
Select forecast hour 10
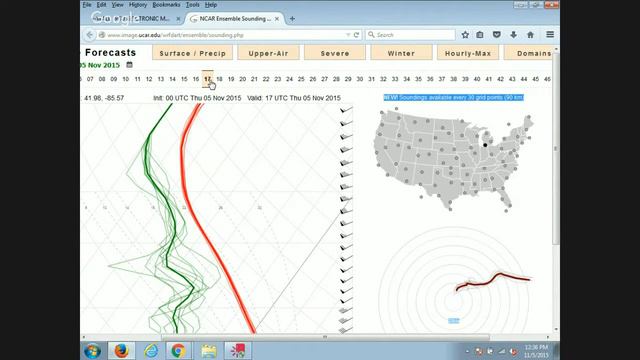click(x=126, y=79)
